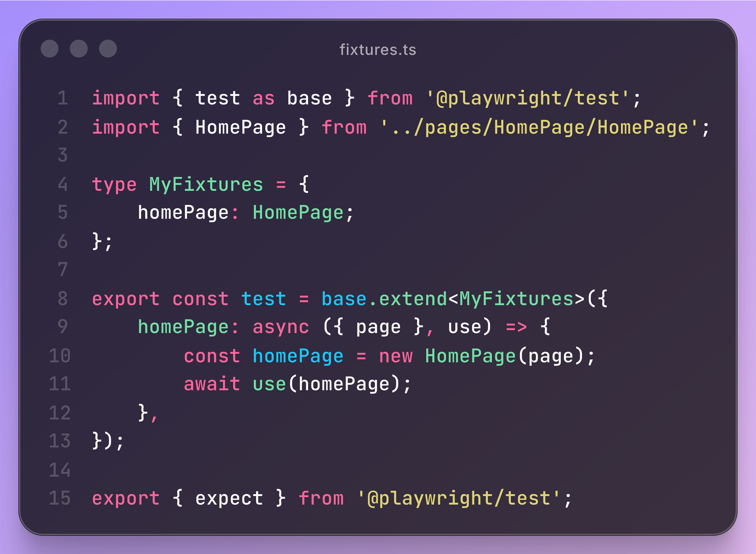Click the middle gray window dot

point(78,49)
